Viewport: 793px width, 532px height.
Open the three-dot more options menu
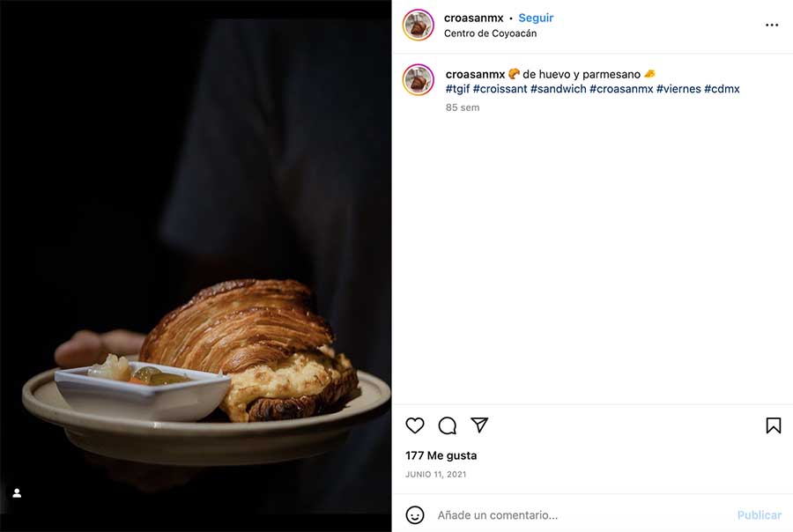pyautogui.click(x=772, y=25)
